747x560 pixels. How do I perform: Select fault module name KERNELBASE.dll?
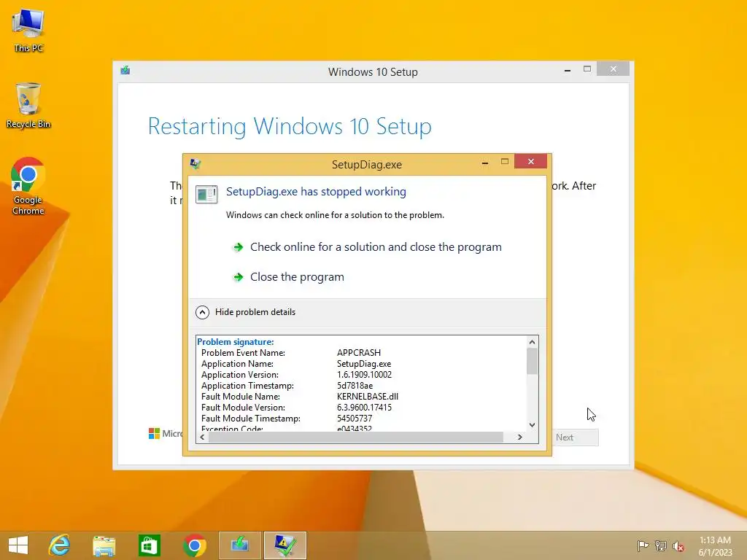pyautogui.click(x=368, y=397)
